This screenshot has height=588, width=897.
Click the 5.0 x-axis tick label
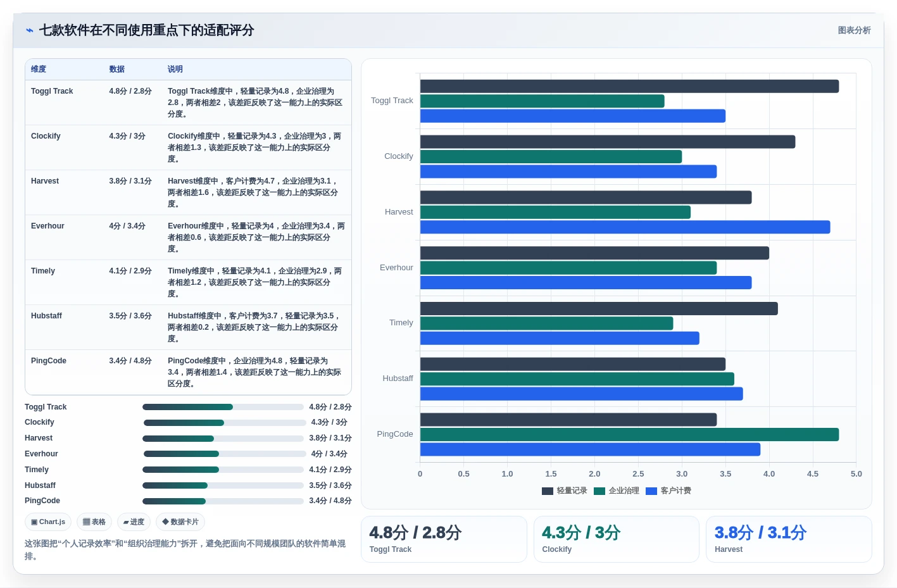point(856,474)
